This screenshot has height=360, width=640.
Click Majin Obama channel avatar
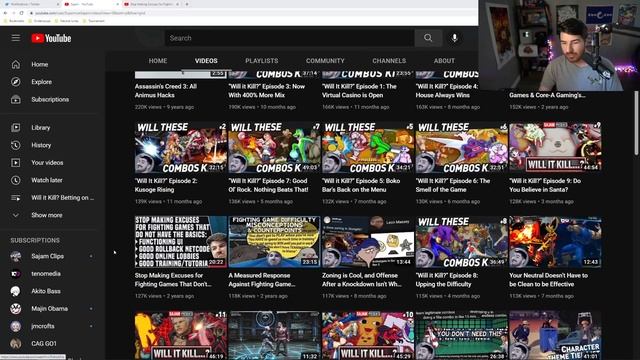tap(16, 309)
